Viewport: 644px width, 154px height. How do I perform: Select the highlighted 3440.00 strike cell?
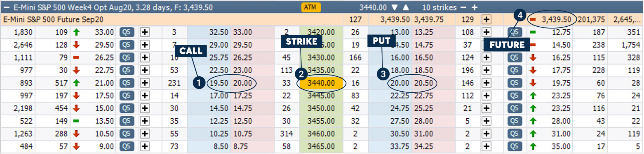point(321,83)
